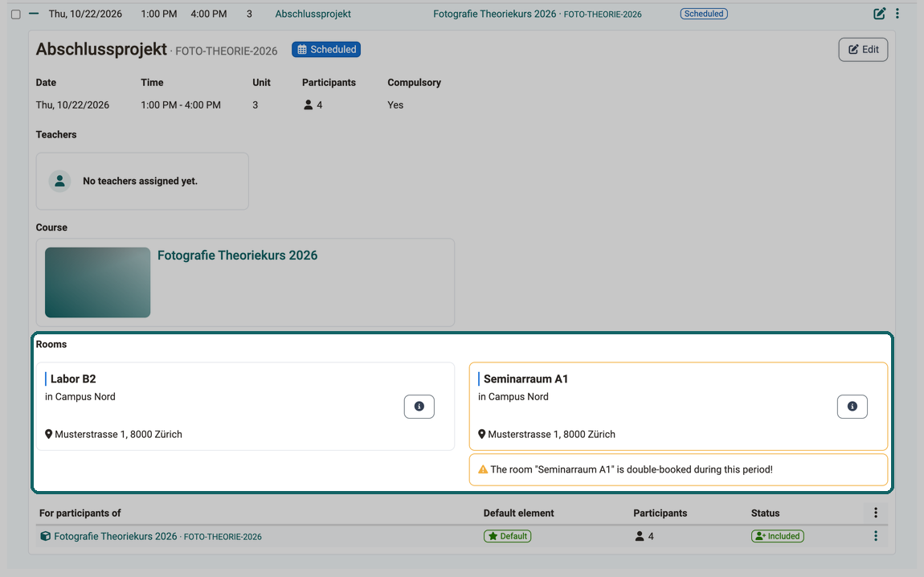924x577 pixels.
Task: Open Fotografie Theoriekurs 2026 link in participants table
Action: click(x=116, y=536)
